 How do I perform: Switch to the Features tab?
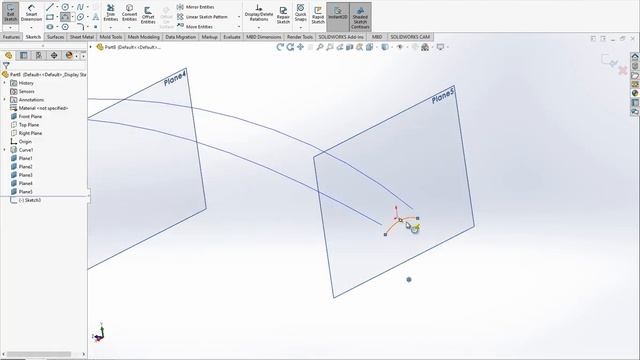point(11,37)
